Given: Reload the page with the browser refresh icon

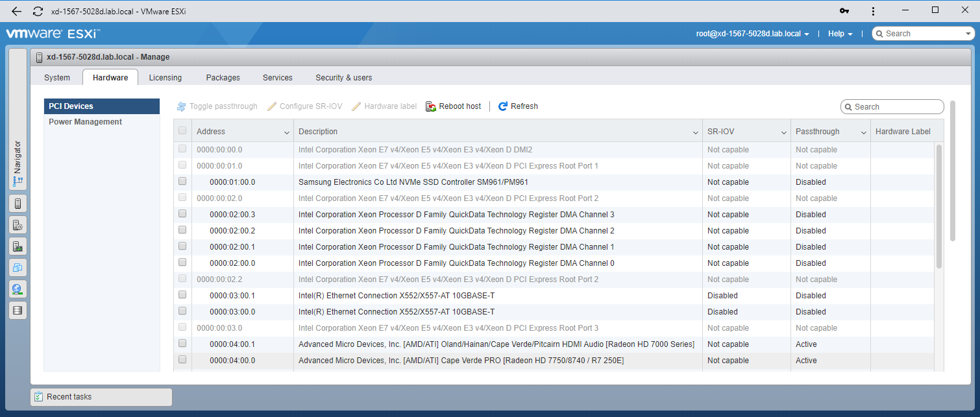Looking at the screenshot, I should 38,11.
